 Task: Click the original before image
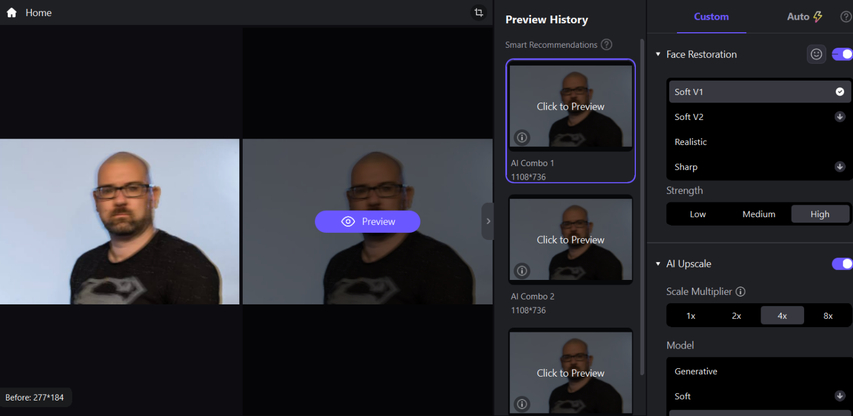click(x=119, y=221)
